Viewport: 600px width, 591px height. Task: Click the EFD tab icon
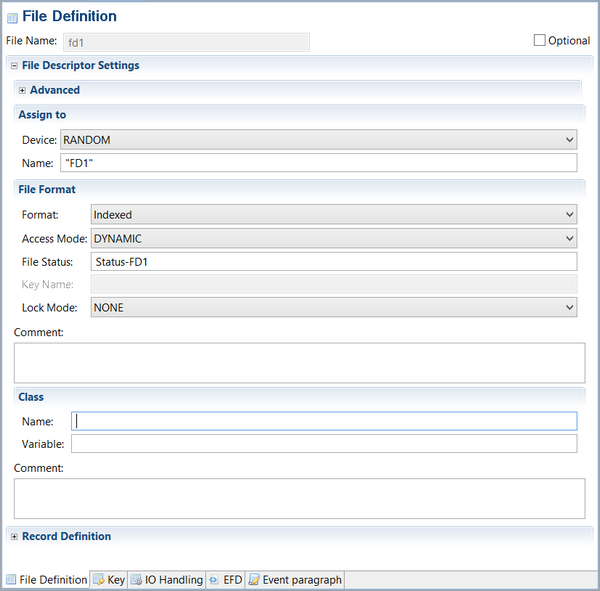pyautogui.click(x=214, y=579)
